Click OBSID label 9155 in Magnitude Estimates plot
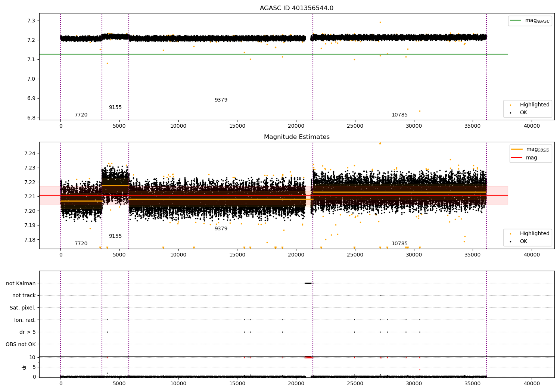Viewport: 560px width, 392px height. [115, 236]
